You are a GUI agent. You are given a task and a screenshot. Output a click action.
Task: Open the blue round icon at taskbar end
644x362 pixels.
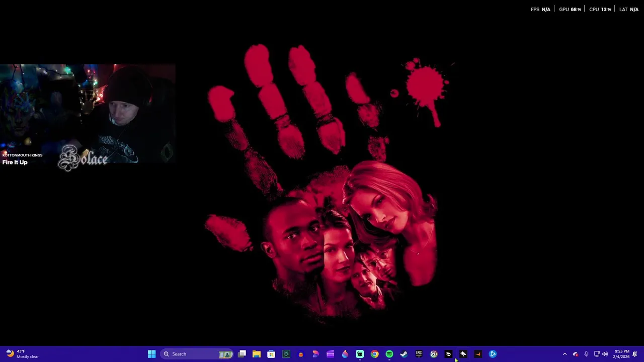(x=493, y=354)
